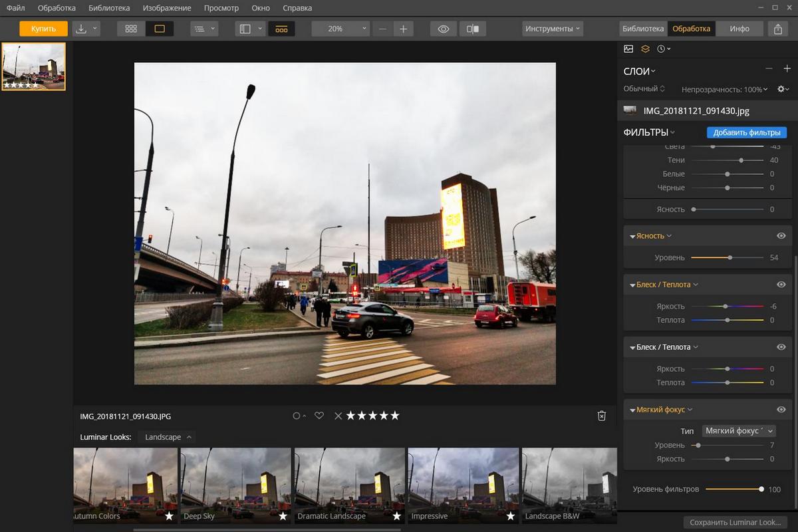Open the history clock icon
Screen dimensions: 798x532
click(x=662, y=48)
